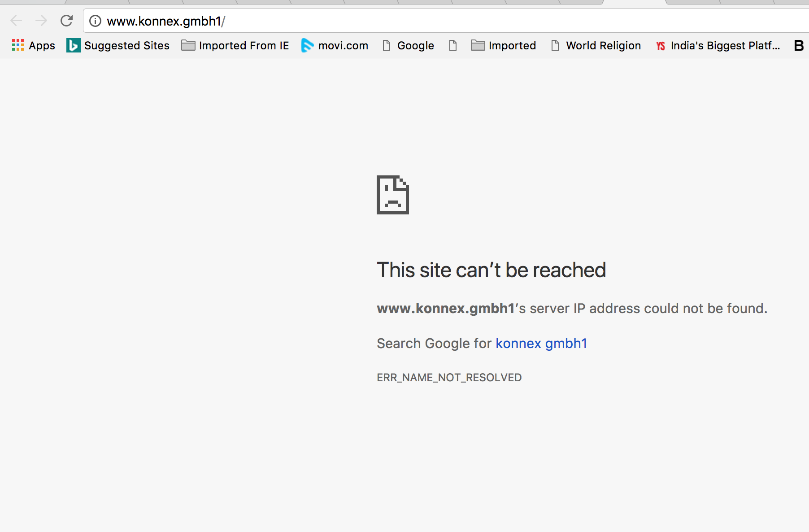This screenshot has width=809, height=532.
Task: Open the Suggested Sites bookmark
Action: [x=118, y=45]
